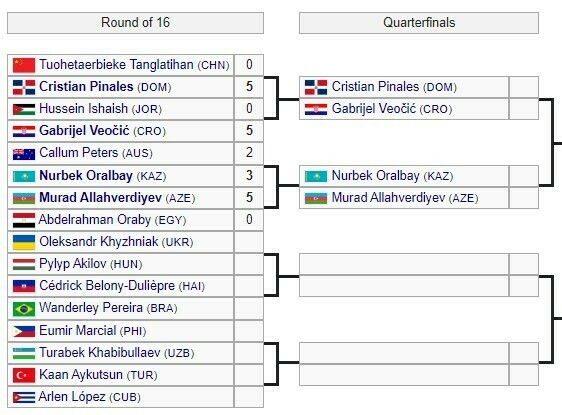The height and width of the screenshot is (415, 562).
Task: Click the Round of 16 column header
Action: [135, 23]
